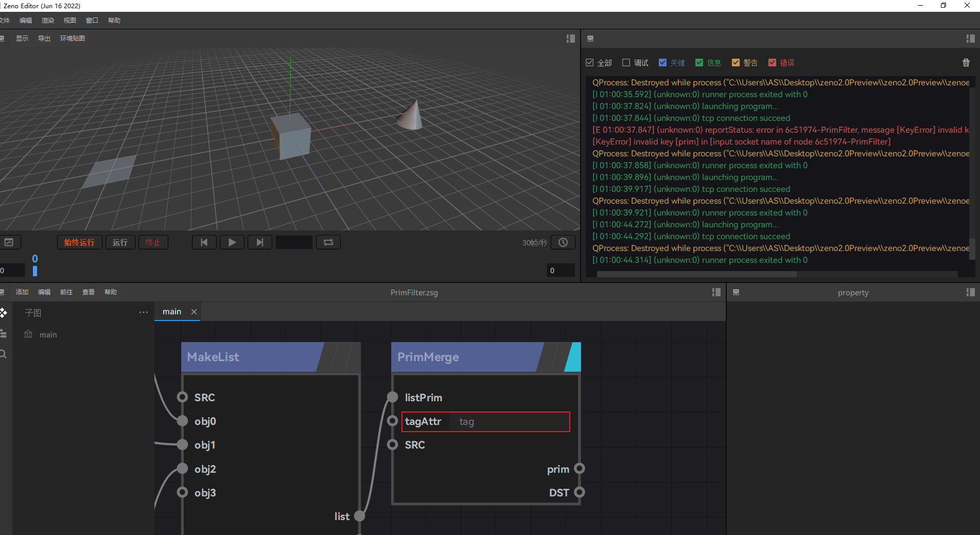Open the 窗口 window menu
This screenshot has width=980, height=535.
pyautogui.click(x=92, y=21)
